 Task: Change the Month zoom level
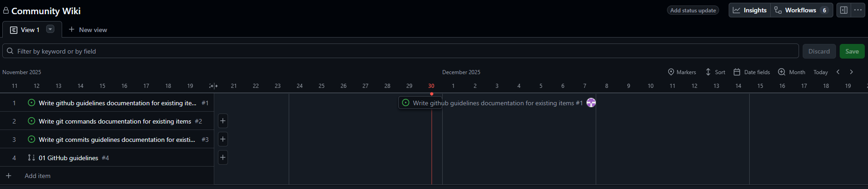(792, 72)
